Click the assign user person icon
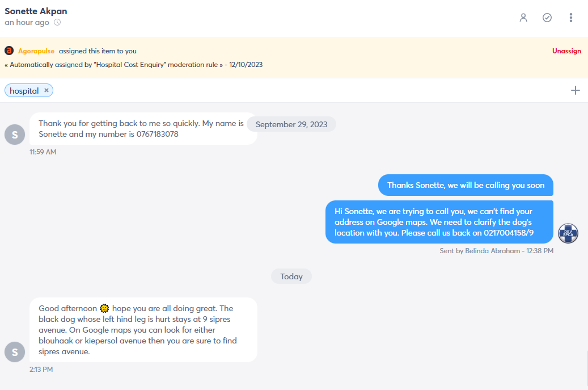This screenshot has width=588, height=390. [x=523, y=18]
